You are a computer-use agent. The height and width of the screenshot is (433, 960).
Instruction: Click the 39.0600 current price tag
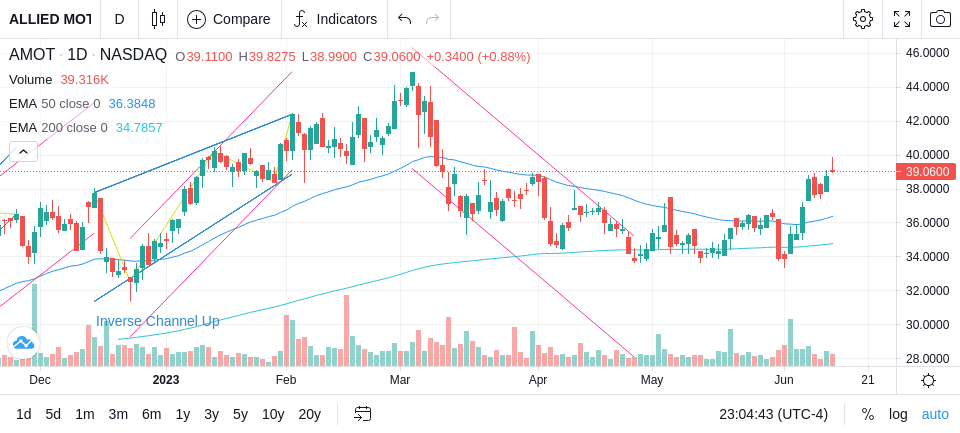click(x=926, y=172)
